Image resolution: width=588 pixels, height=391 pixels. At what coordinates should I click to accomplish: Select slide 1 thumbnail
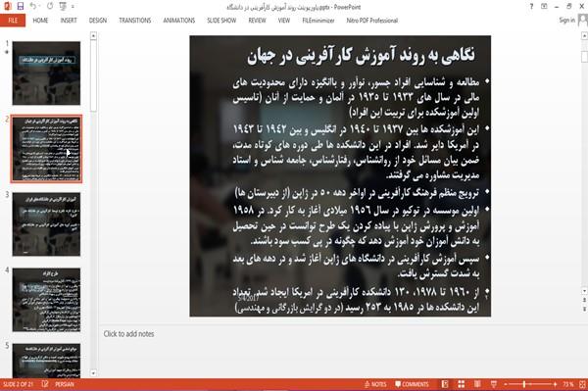click(x=46, y=73)
